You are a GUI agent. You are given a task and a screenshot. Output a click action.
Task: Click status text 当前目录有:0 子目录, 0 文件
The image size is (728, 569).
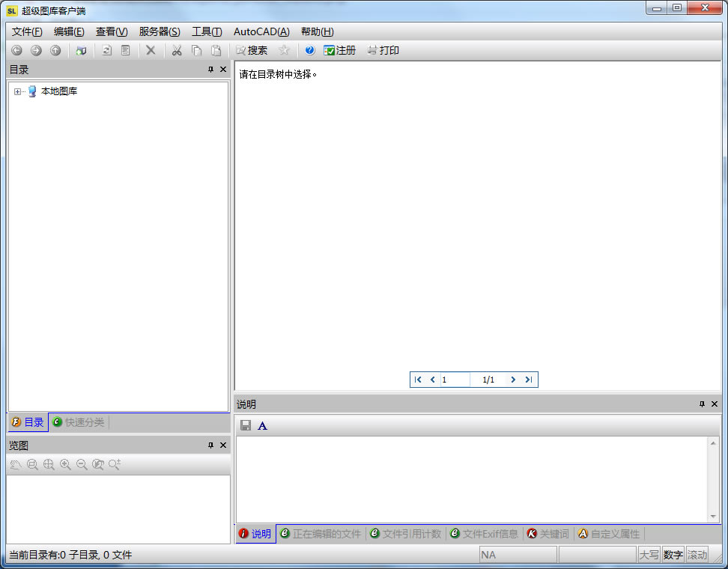pyautogui.click(x=70, y=555)
